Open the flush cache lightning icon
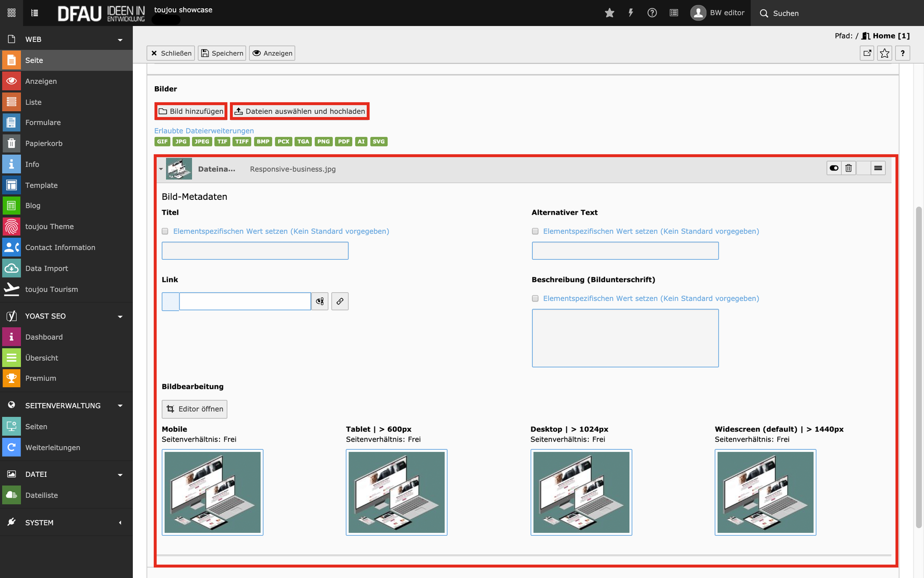 coord(630,13)
